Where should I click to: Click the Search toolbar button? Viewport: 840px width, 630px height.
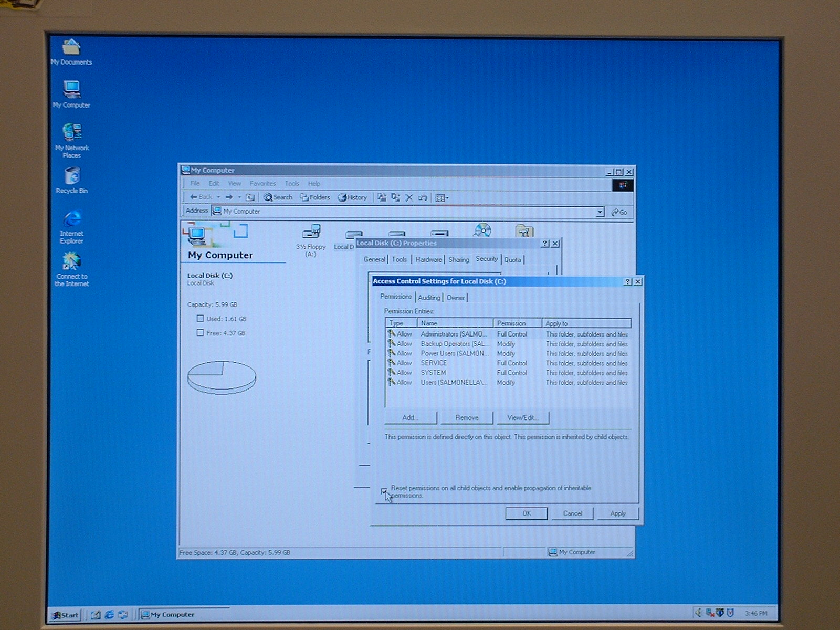[x=278, y=197]
